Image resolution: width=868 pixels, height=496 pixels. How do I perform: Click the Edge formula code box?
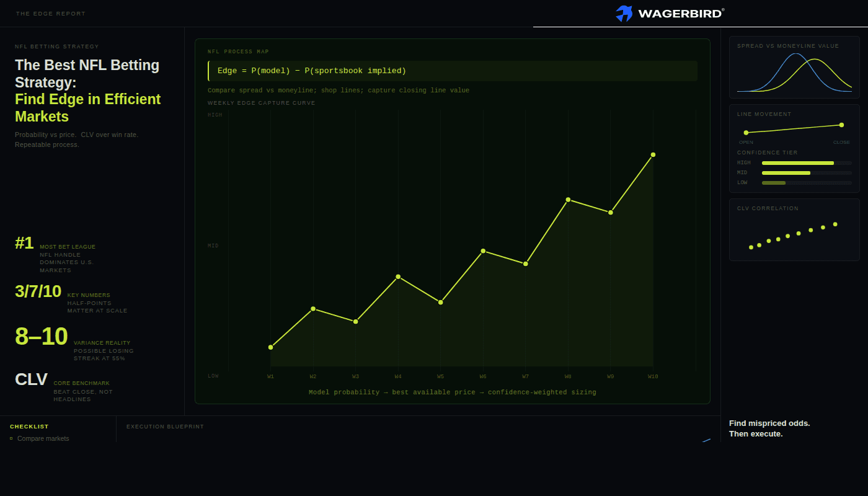453,71
